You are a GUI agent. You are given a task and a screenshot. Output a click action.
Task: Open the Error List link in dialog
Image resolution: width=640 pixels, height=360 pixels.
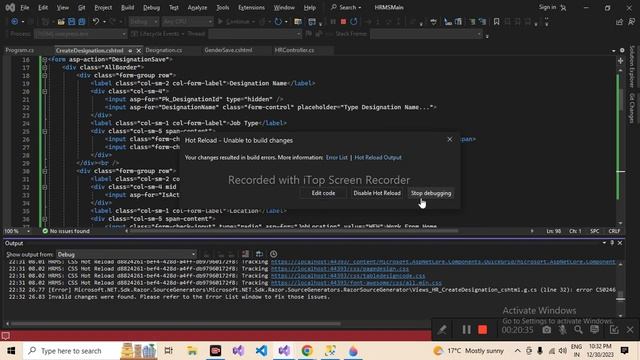coord(337,158)
